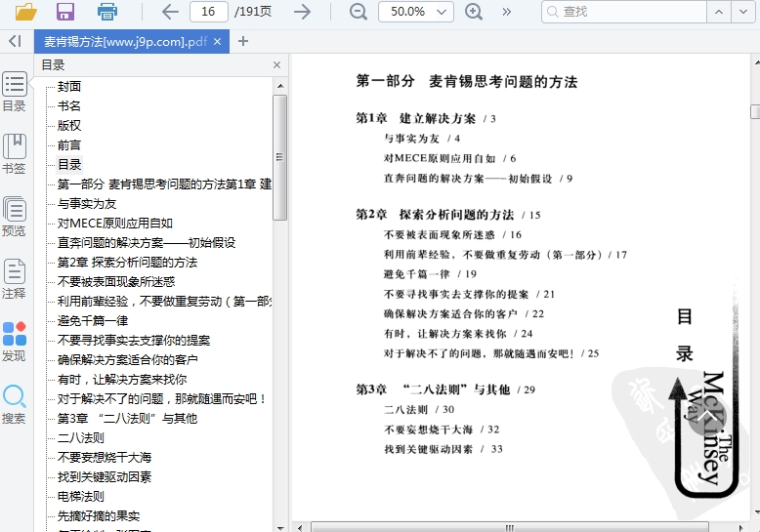Go to the next page arrow
760x532 pixels.
tap(302, 11)
